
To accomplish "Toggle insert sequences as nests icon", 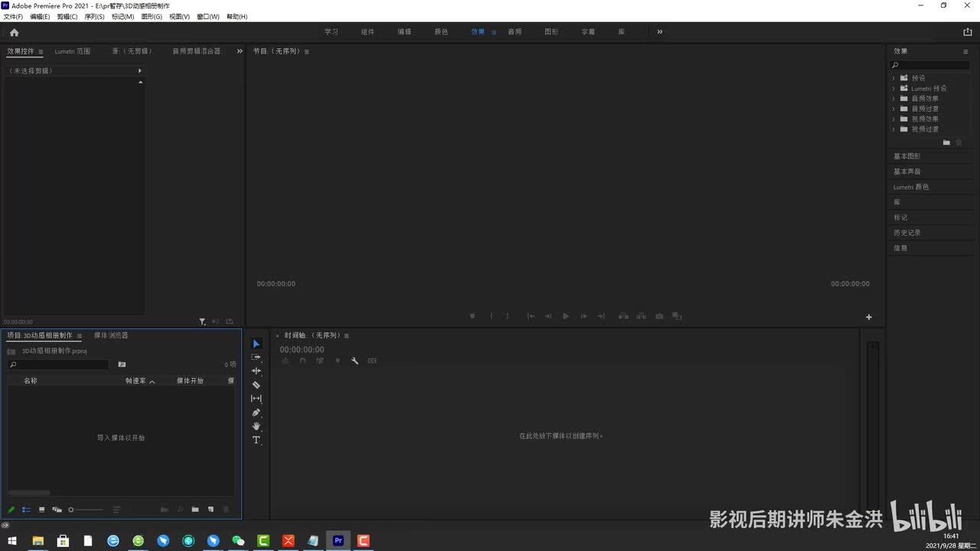I will tap(285, 360).
